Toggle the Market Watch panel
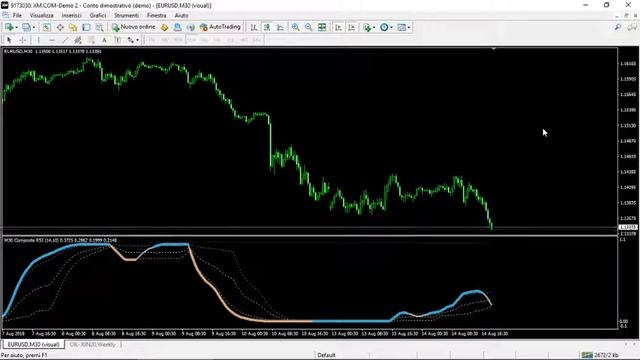 (47, 27)
